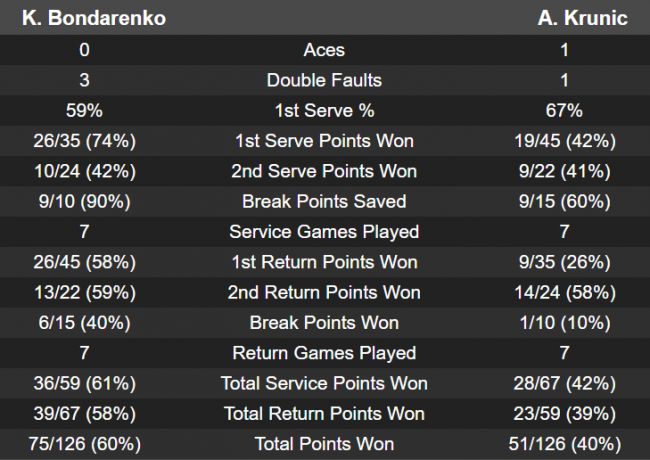Click the Double Faults stat label

[324, 80]
